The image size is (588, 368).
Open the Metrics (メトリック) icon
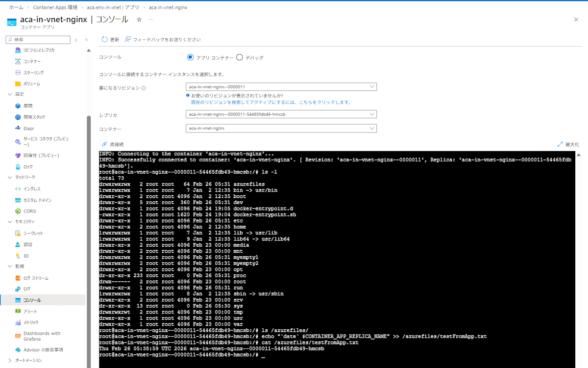point(18,322)
